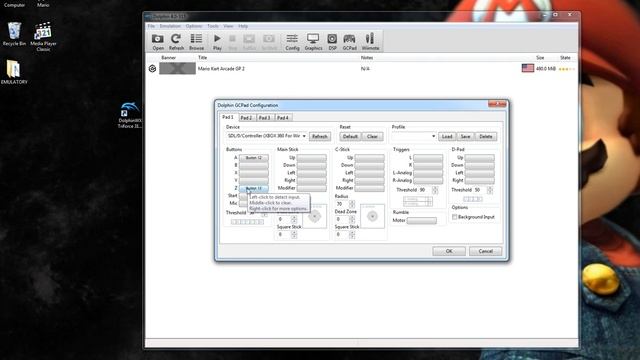Select the Pad 1 tab
This screenshot has width=640, height=360.
228,117
